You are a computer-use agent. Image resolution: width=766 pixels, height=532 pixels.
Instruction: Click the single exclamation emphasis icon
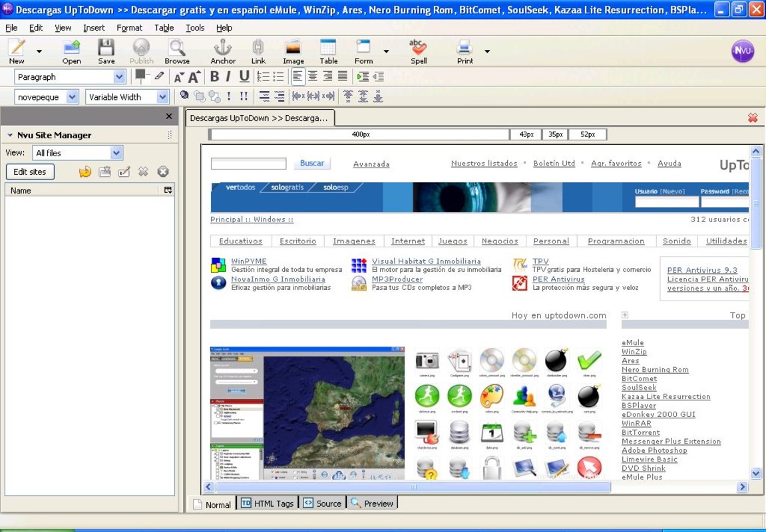click(229, 96)
